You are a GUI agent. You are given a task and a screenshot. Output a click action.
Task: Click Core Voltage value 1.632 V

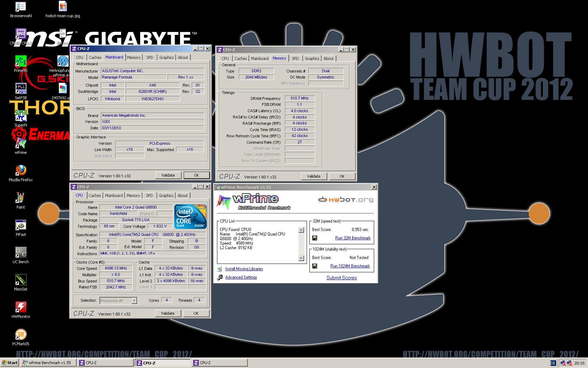(x=160, y=226)
